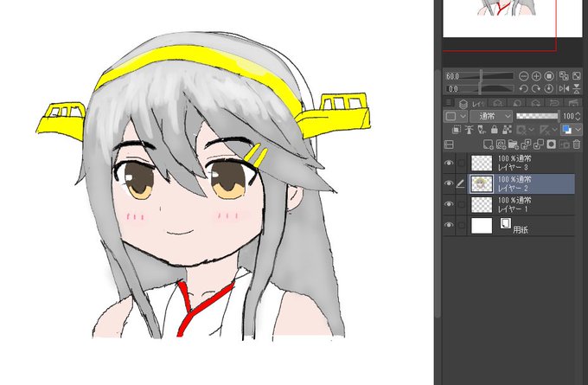Set as draft layer icon
Screen dimensions: 588x385
click(x=482, y=130)
